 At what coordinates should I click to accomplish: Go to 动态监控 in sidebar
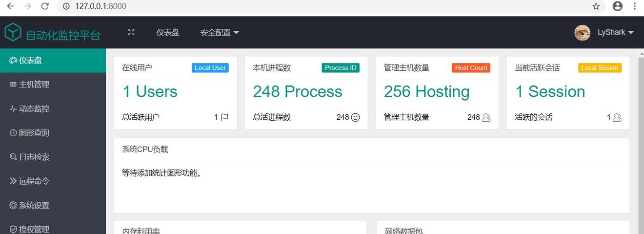click(x=34, y=109)
